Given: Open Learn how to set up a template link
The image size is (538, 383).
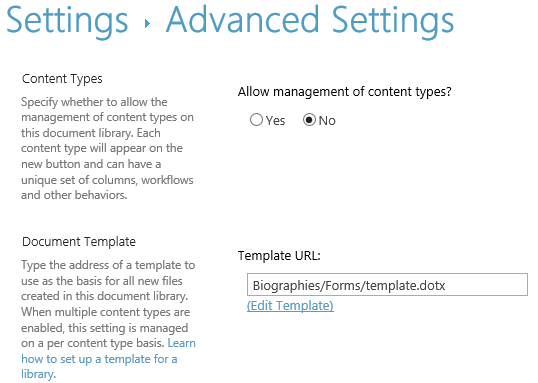Looking at the screenshot, I should (108, 359).
